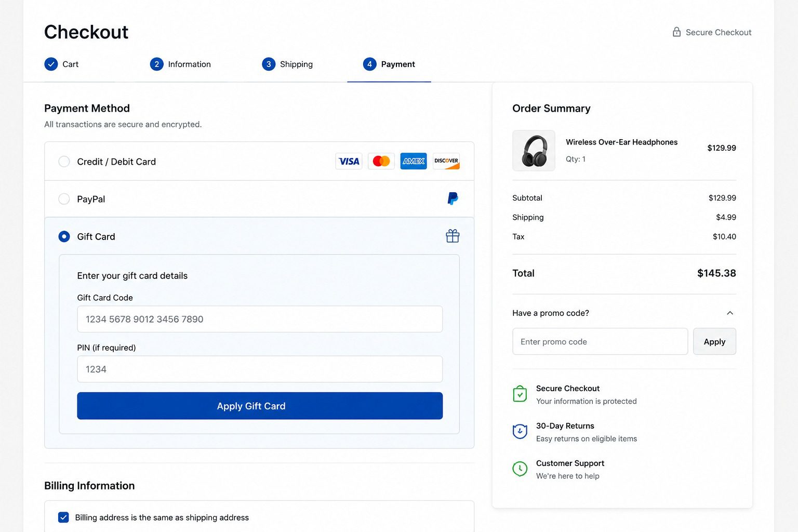The image size is (798, 532).
Task: Focus the PIN input field
Action: coord(260,369)
